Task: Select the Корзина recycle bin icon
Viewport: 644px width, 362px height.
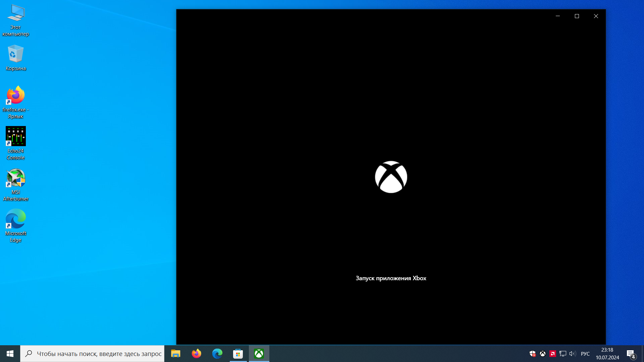Action: click(15, 58)
